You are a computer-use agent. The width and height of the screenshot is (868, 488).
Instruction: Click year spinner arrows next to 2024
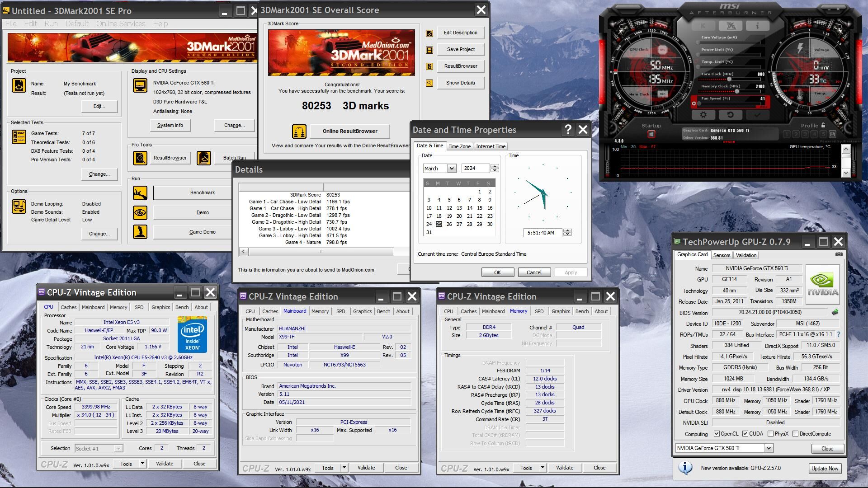point(495,169)
